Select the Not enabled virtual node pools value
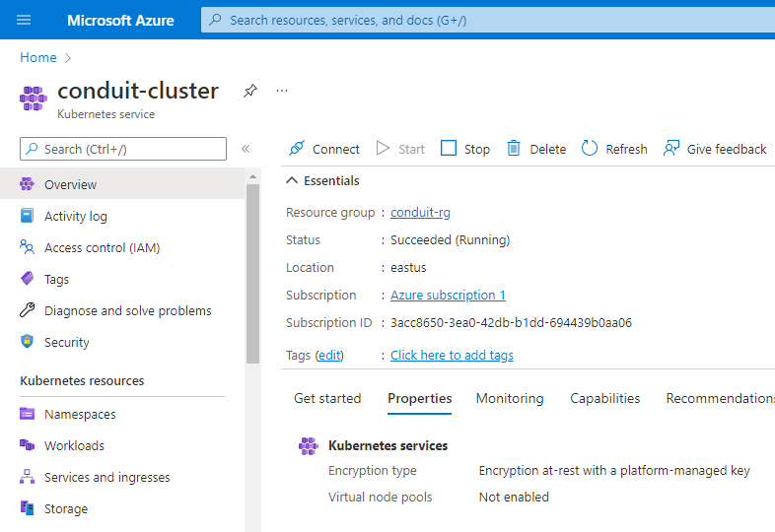775x532 pixels. 514,497
